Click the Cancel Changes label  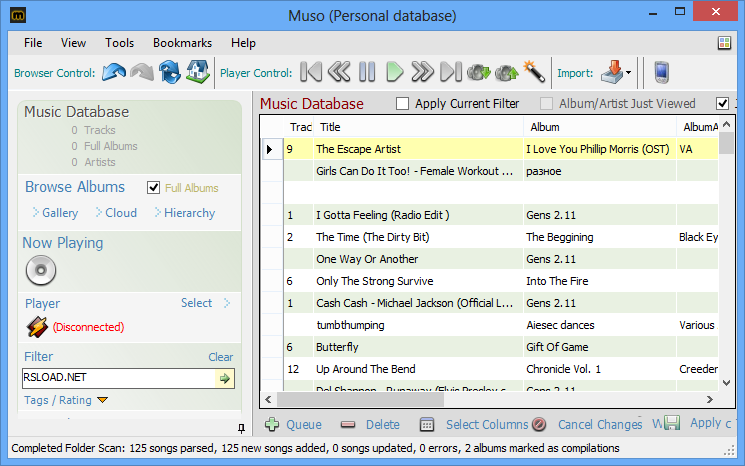[x=600, y=424]
